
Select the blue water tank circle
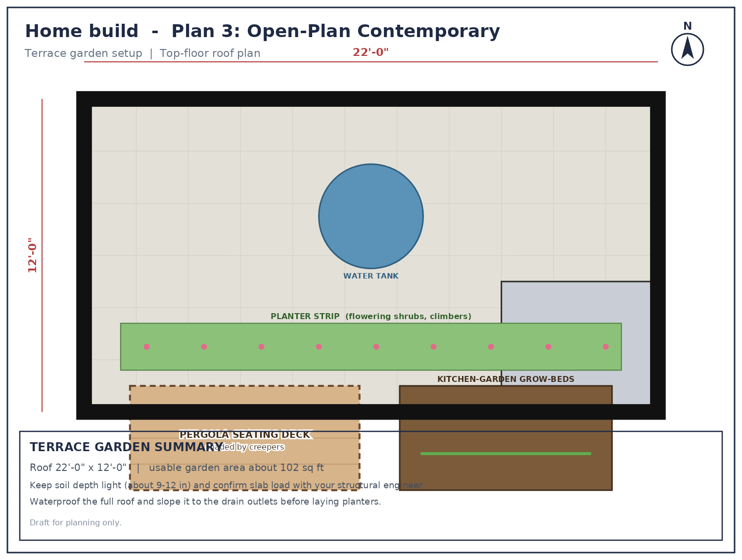point(371,216)
